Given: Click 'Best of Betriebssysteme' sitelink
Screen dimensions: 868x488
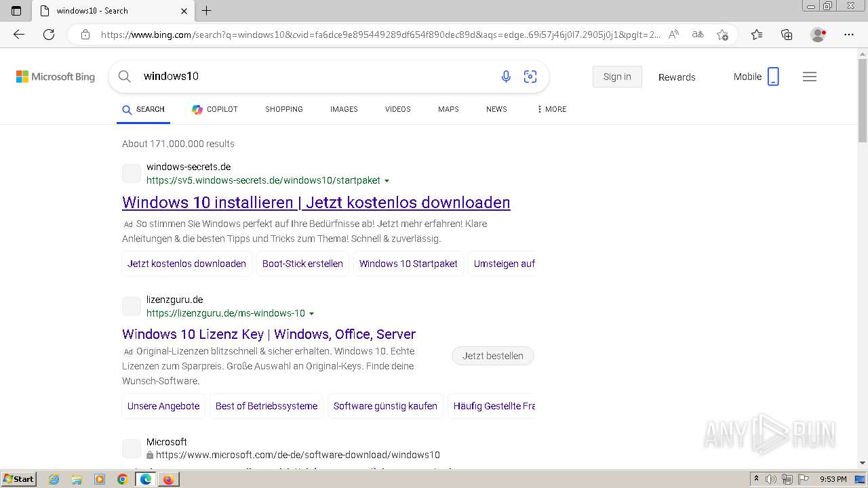Looking at the screenshot, I should pyautogui.click(x=267, y=406).
